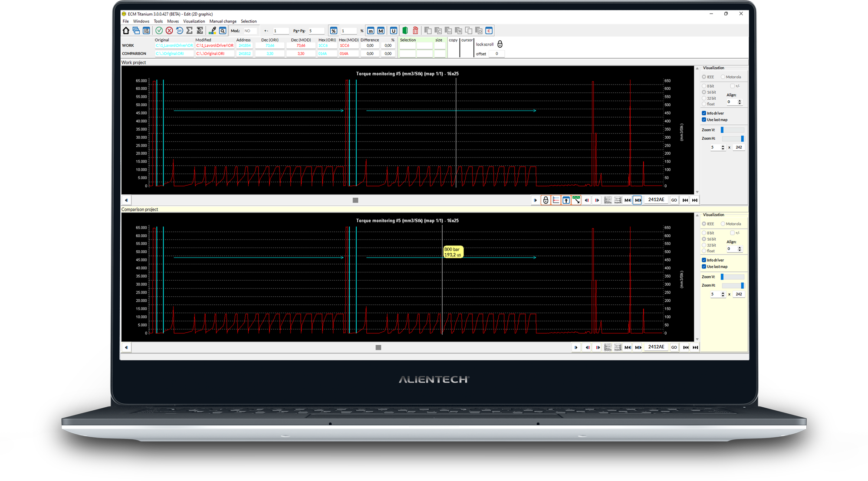Click the red restore original icon
The image size is (868, 481).
(179, 30)
